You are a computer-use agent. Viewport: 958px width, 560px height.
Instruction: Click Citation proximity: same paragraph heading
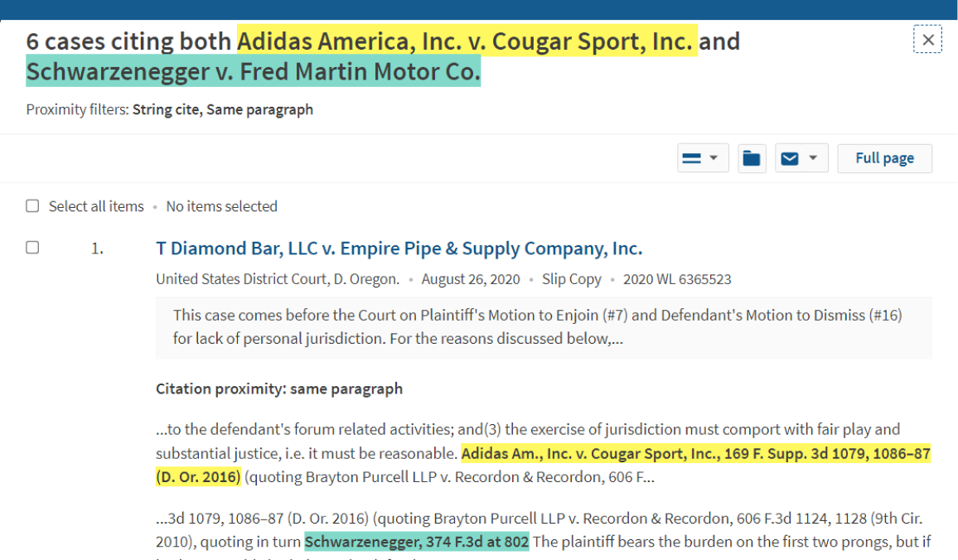click(279, 389)
